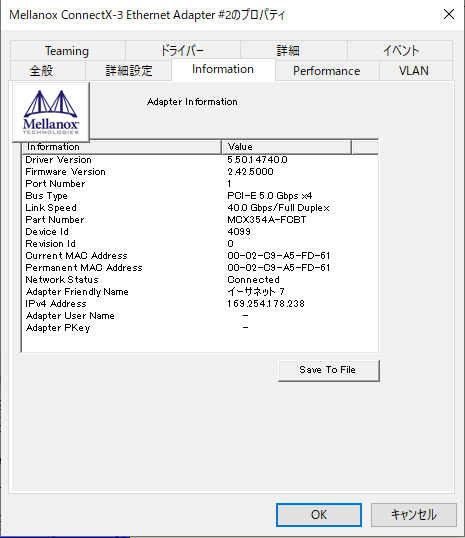This screenshot has height=538, width=465.
Task: Click the IP value 169.254.178.238
Action: click(x=266, y=304)
